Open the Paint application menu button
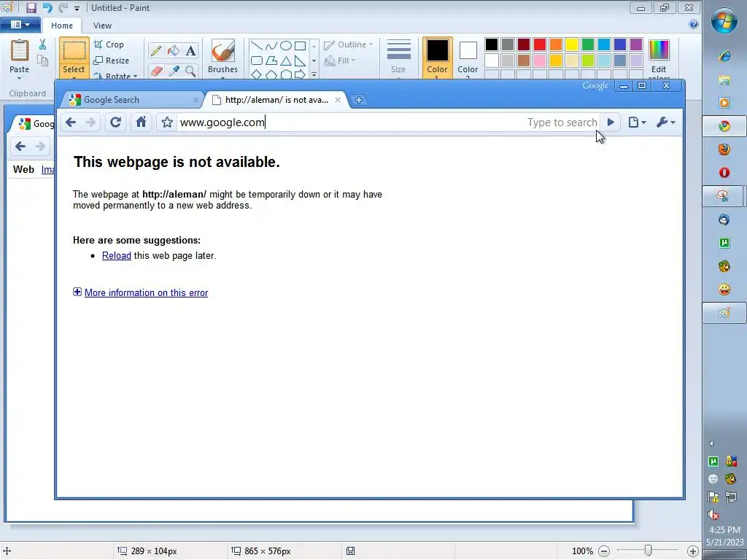Image resolution: width=747 pixels, height=560 pixels. point(20,24)
